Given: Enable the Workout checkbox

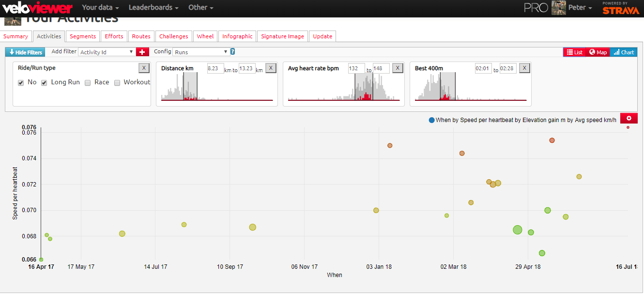Looking at the screenshot, I should [117, 83].
